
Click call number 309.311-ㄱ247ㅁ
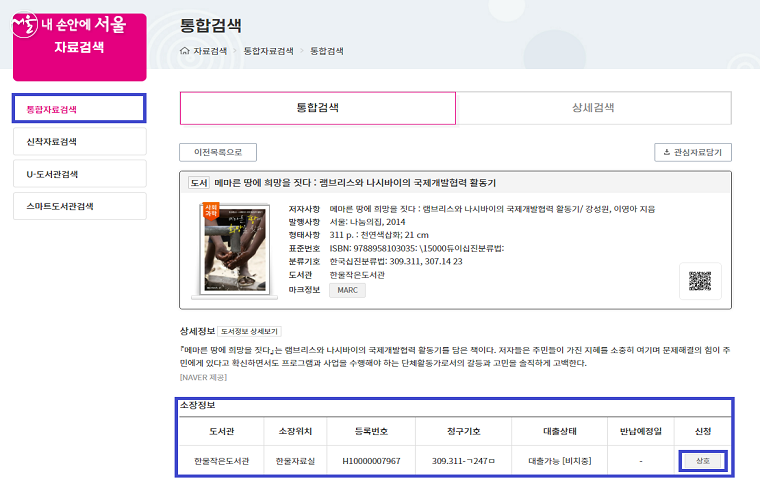point(463,461)
